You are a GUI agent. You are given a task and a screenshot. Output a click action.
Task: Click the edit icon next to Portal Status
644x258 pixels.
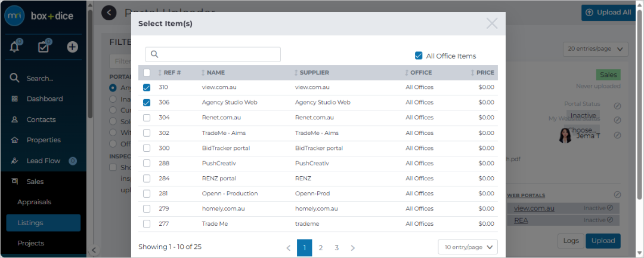click(617, 106)
